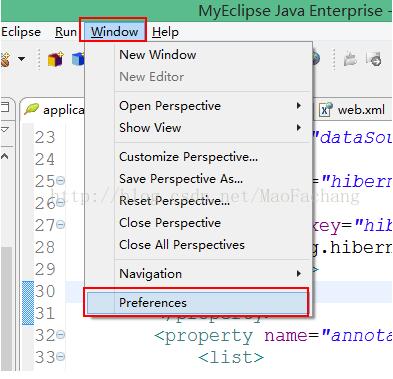Click the blue cube toolbar icon
393x379 pixels.
(78, 59)
